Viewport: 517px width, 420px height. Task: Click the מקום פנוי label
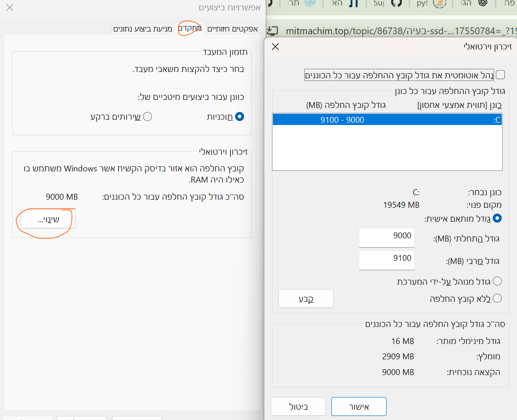[484, 205]
